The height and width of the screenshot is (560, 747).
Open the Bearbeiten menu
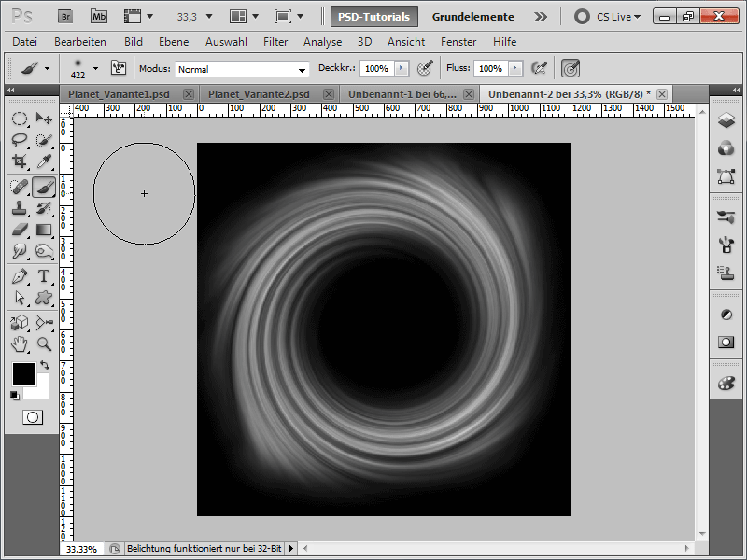80,42
